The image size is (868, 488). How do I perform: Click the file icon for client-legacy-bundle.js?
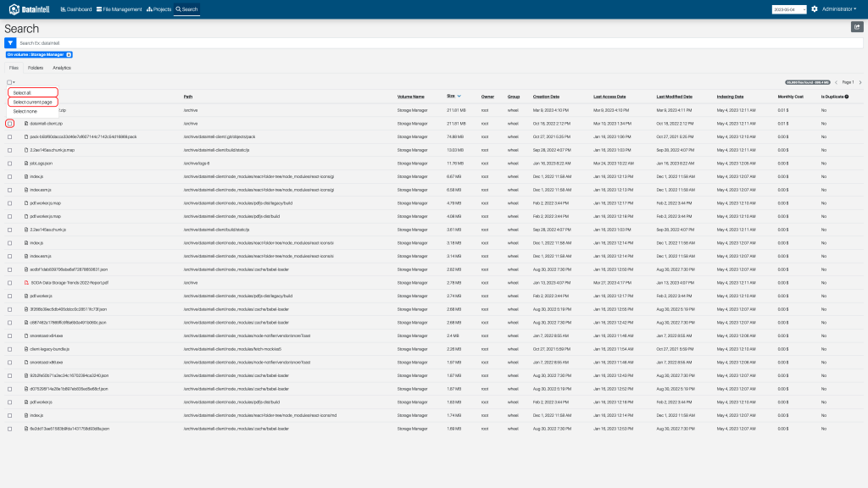point(26,349)
